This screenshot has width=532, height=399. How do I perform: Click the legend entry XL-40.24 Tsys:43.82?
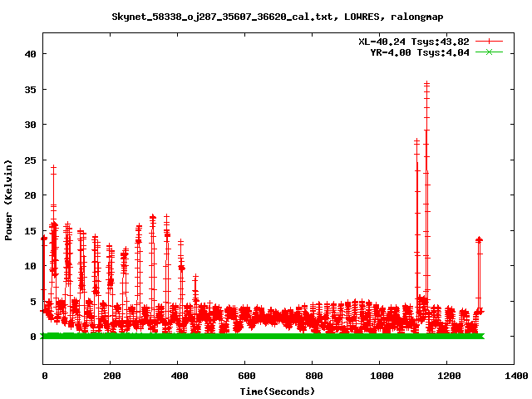[414, 42]
